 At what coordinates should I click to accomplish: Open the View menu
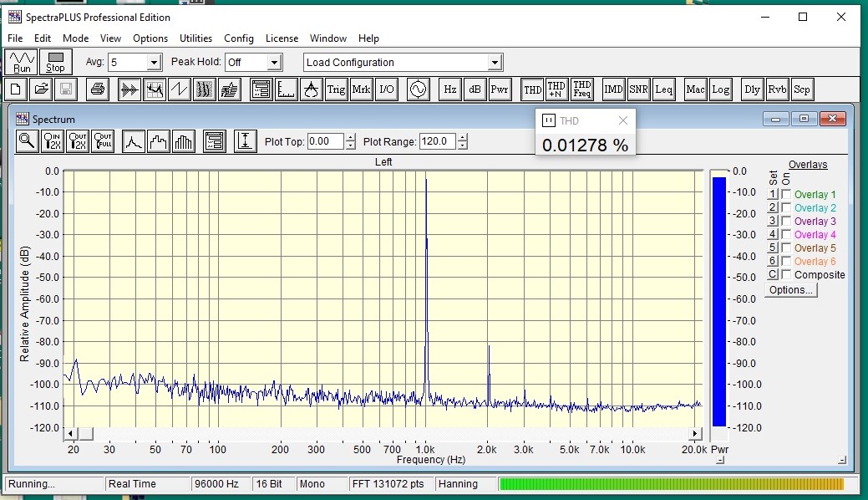(110, 38)
